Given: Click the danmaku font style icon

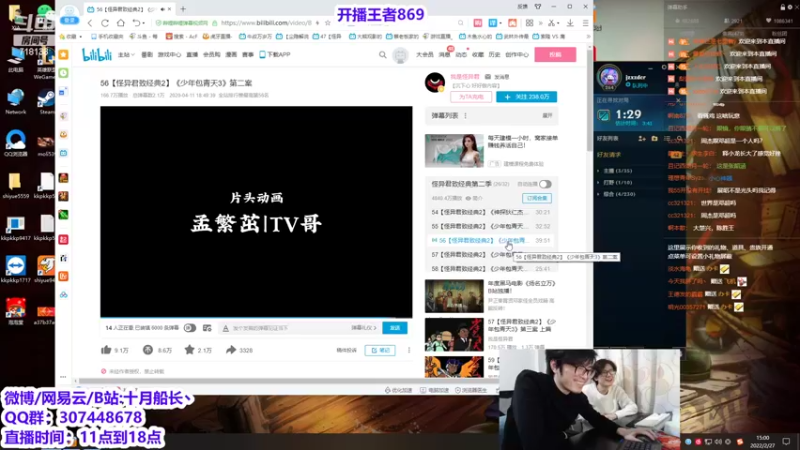Looking at the screenshot, I should tap(226, 328).
